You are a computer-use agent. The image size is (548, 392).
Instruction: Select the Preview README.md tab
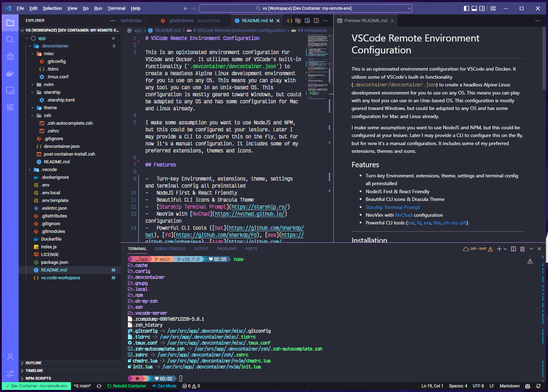366,21
